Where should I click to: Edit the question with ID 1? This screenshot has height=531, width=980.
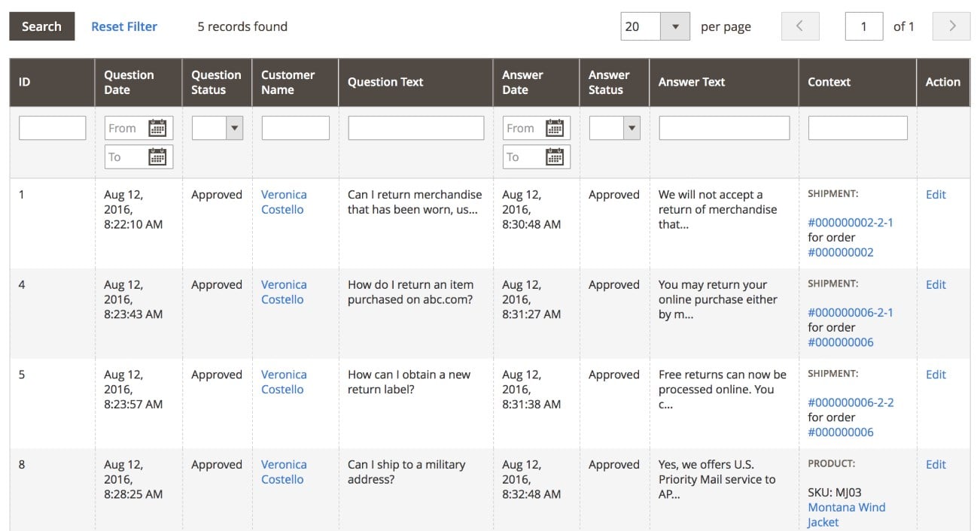pos(936,195)
